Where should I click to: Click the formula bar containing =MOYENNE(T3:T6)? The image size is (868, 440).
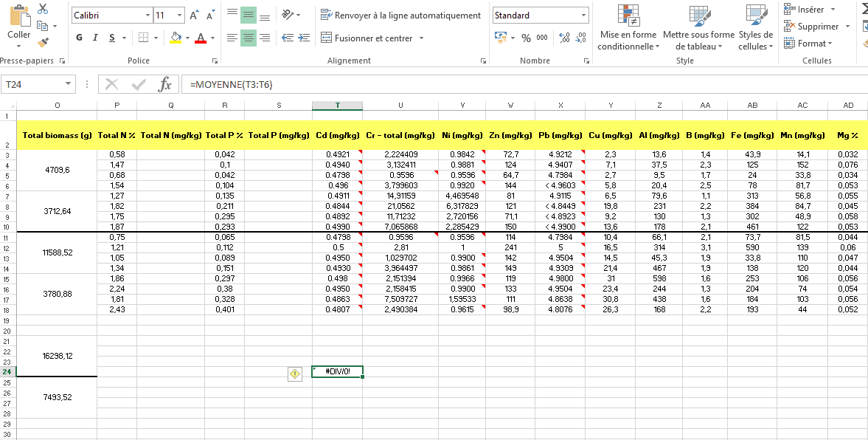pos(516,85)
